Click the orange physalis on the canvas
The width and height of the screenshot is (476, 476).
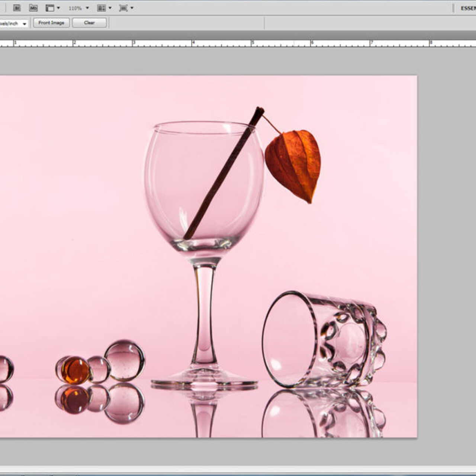pyautogui.click(x=294, y=164)
